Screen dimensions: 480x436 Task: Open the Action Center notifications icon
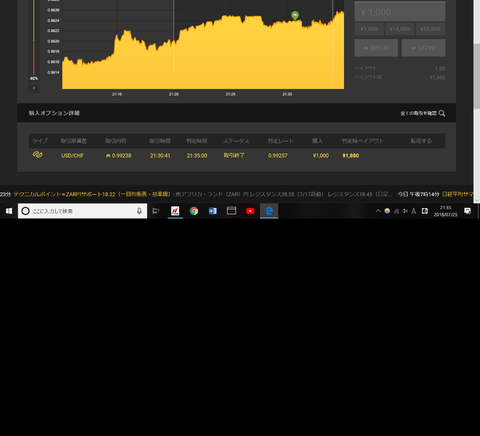pos(468,211)
